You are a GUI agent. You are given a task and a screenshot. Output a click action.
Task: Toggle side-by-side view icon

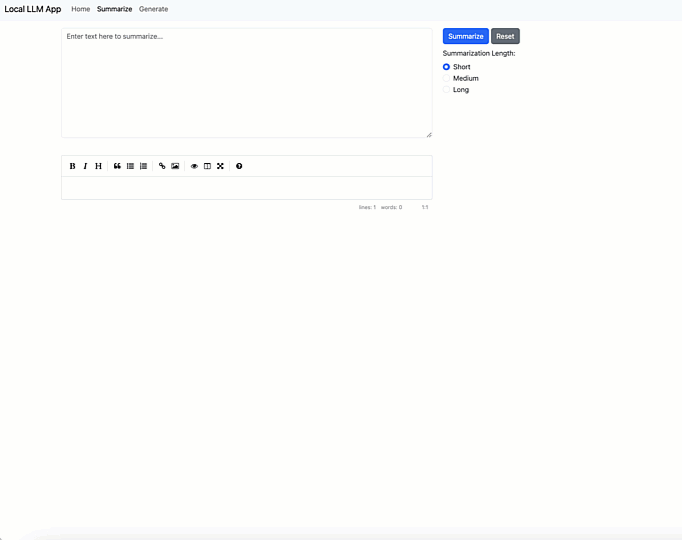207,166
